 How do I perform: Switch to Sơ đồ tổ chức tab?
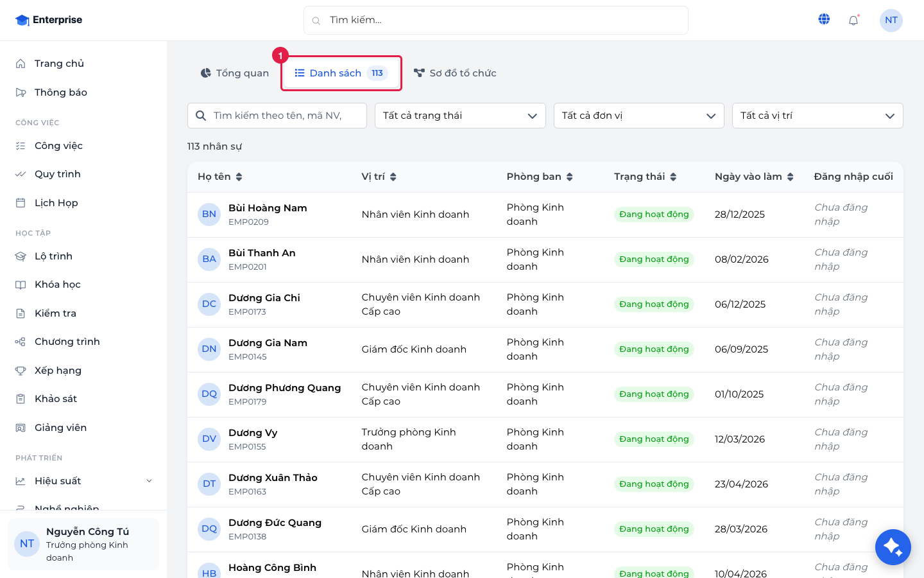tap(455, 73)
